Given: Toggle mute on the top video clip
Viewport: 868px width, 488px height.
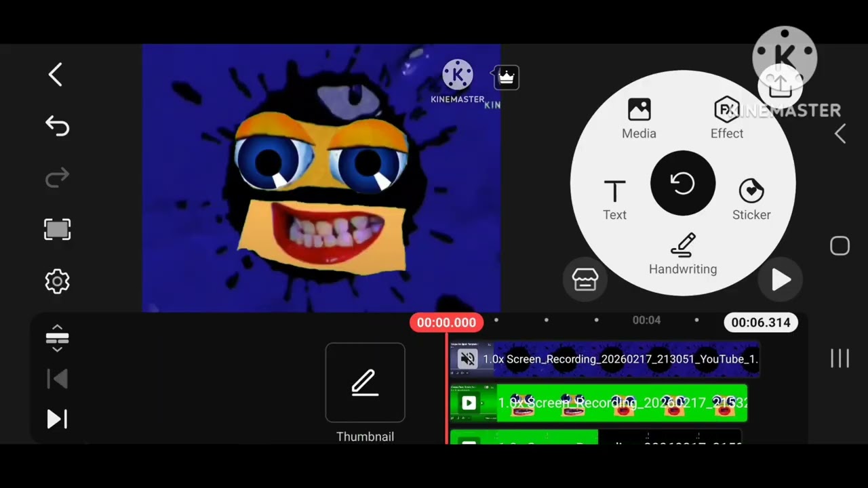Looking at the screenshot, I should tap(467, 359).
